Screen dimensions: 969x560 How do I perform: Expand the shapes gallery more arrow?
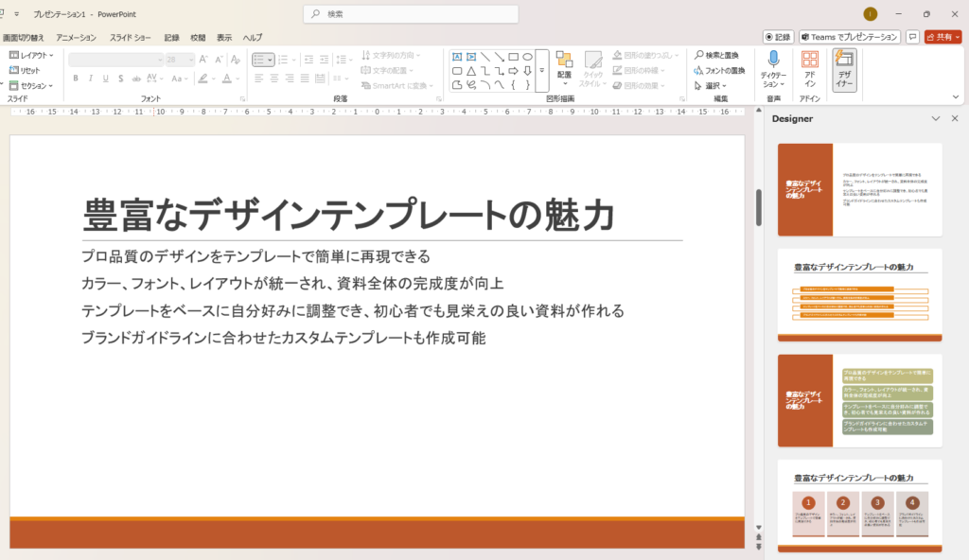tap(542, 71)
